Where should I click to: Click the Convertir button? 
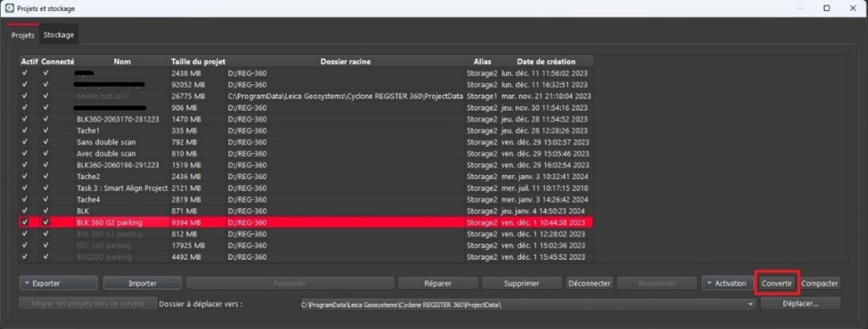pos(777,283)
